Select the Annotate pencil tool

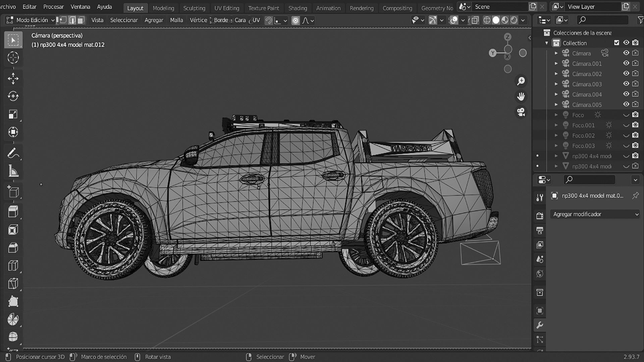[13, 154]
